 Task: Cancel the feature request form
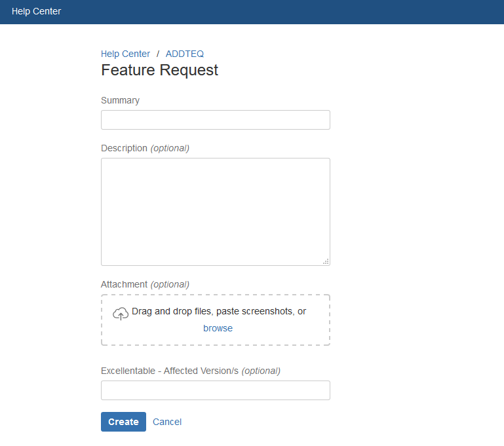167,422
